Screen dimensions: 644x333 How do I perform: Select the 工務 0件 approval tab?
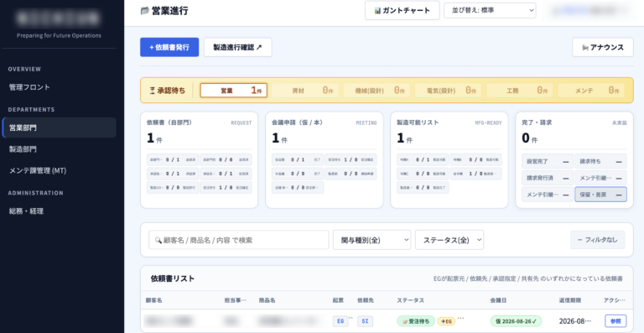tap(520, 91)
